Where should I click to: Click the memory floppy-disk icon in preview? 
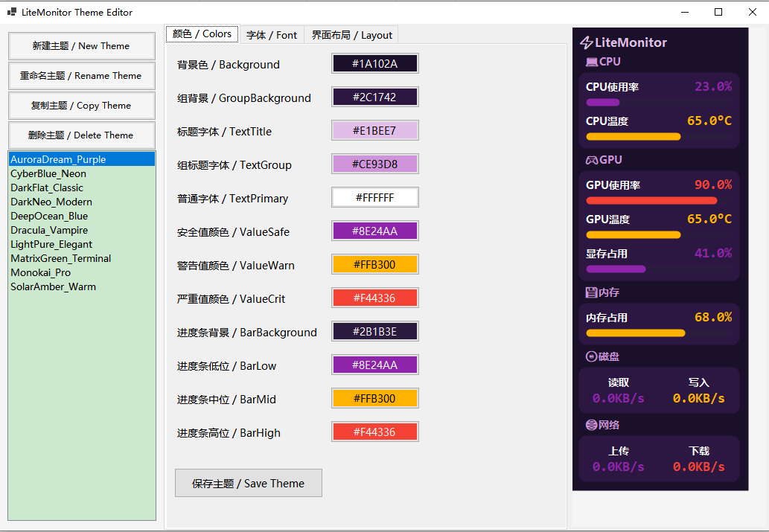click(592, 292)
